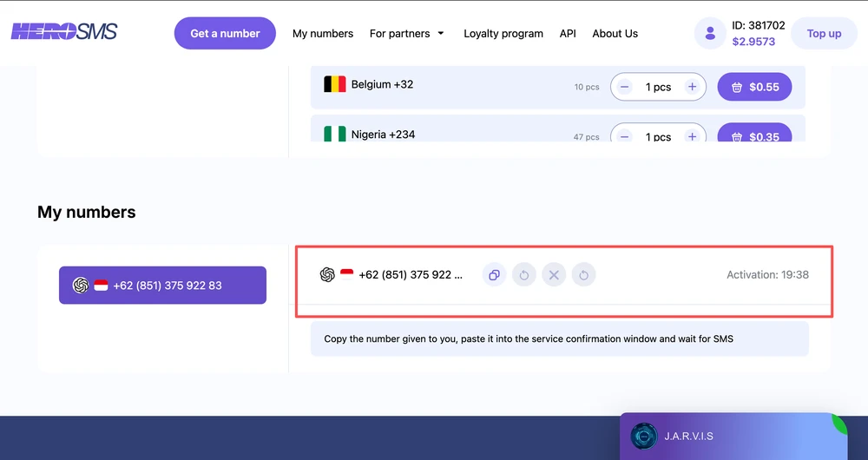Click the HeroSMS logo
Viewport: 868px width, 460px height.
point(64,33)
